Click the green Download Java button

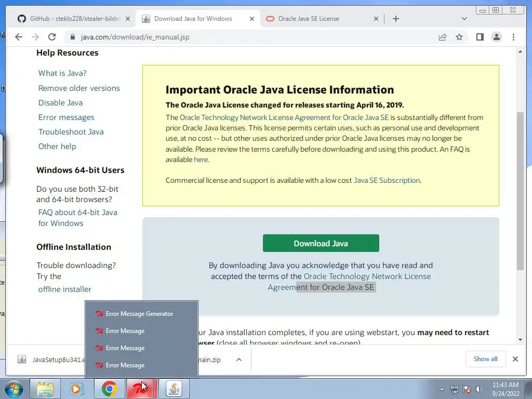321,243
